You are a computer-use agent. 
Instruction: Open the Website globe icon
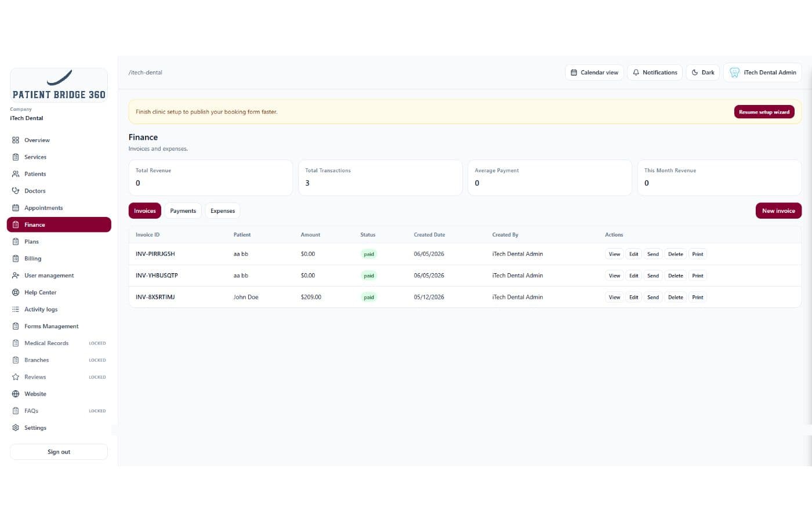click(16, 394)
